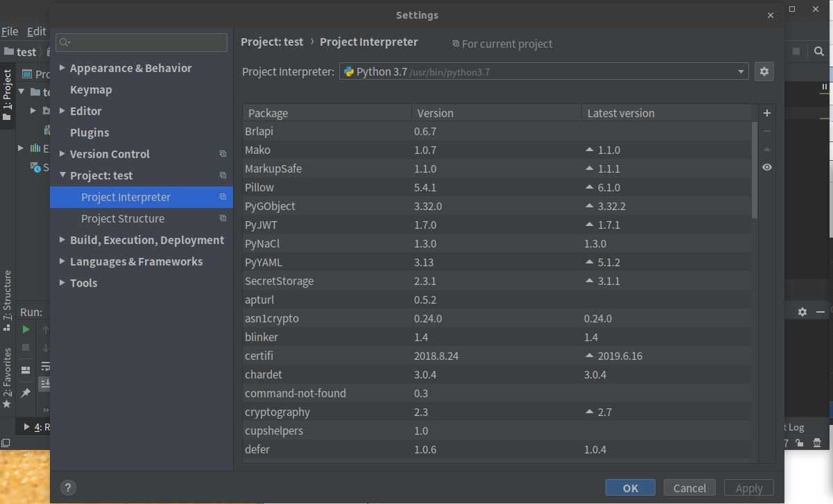
Task: Click the upgrade package arrow icon
Action: (x=767, y=149)
